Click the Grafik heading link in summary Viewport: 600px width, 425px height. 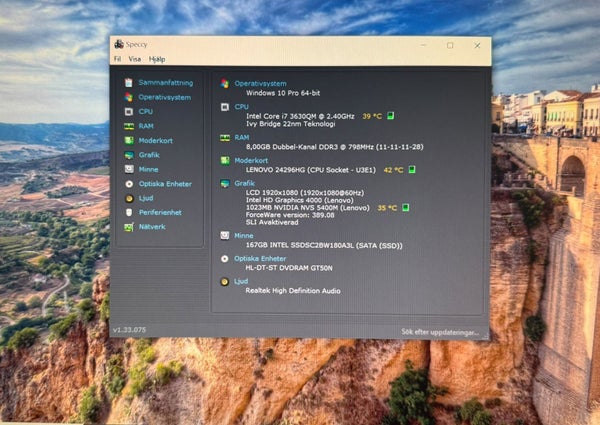pos(244,183)
